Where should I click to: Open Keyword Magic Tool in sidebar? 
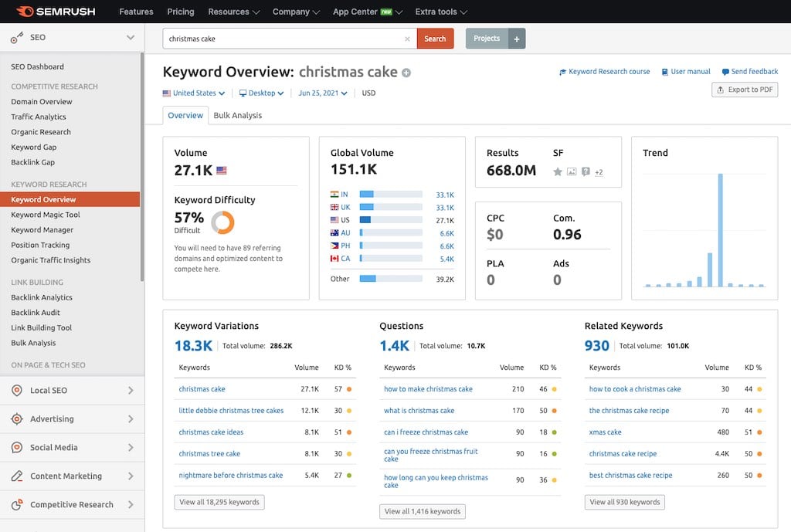tap(46, 215)
